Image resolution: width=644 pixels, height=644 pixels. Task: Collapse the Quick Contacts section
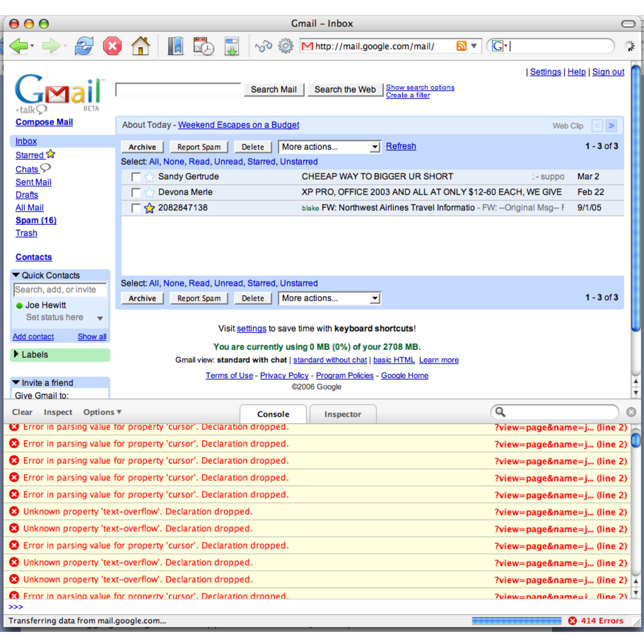(16, 275)
